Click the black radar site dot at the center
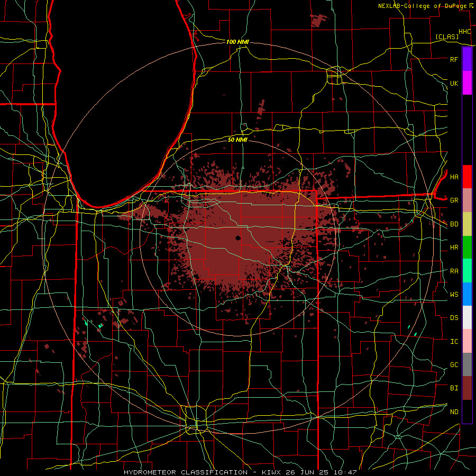This screenshot has height=476, width=476. coord(237,238)
